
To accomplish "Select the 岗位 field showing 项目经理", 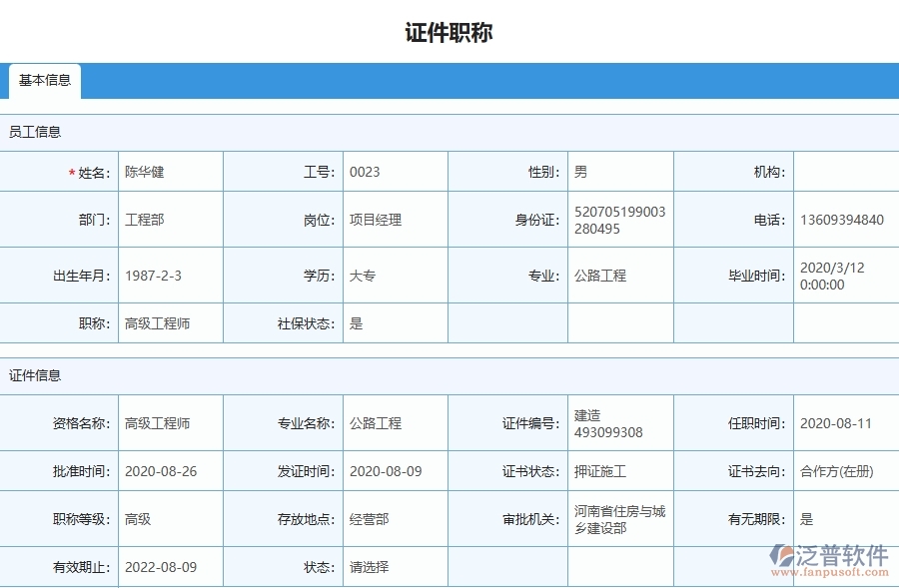I will tap(375, 220).
